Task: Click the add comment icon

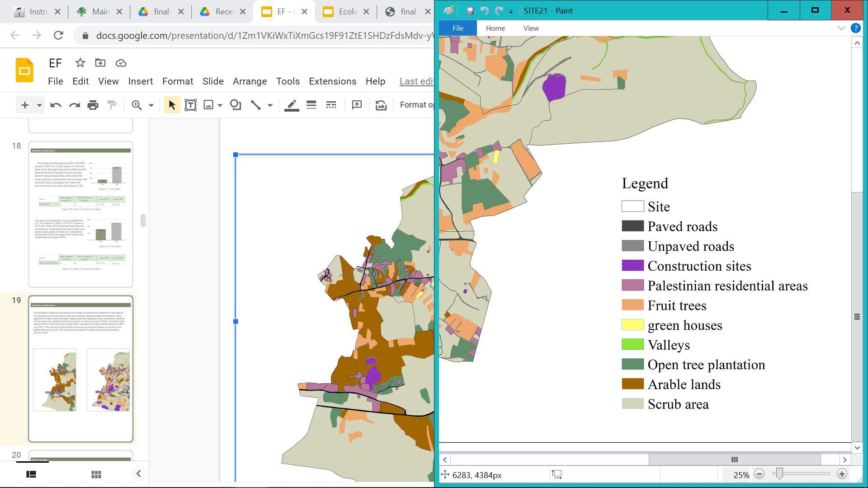Action: 357,105
